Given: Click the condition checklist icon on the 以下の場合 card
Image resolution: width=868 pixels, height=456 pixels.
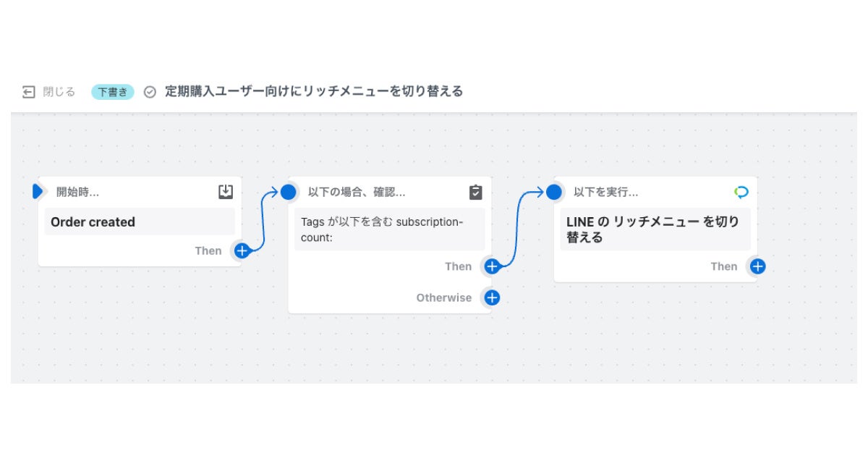Looking at the screenshot, I should pyautogui.click(x=475, y=191).
